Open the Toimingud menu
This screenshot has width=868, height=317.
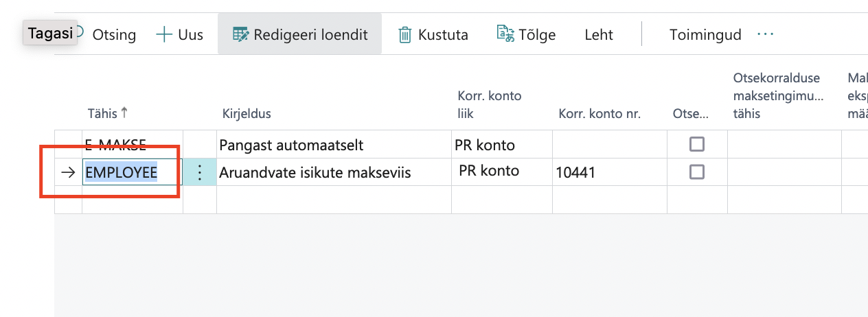click(x=705, y=34)
